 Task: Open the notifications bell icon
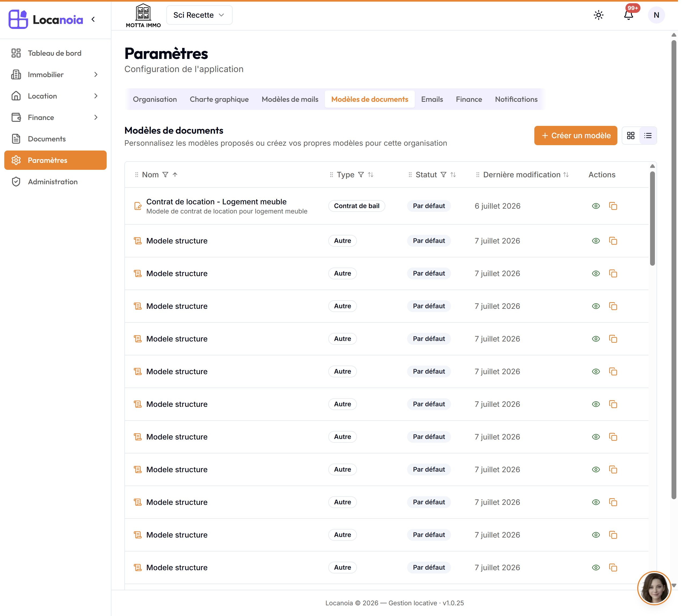[628, 15]
